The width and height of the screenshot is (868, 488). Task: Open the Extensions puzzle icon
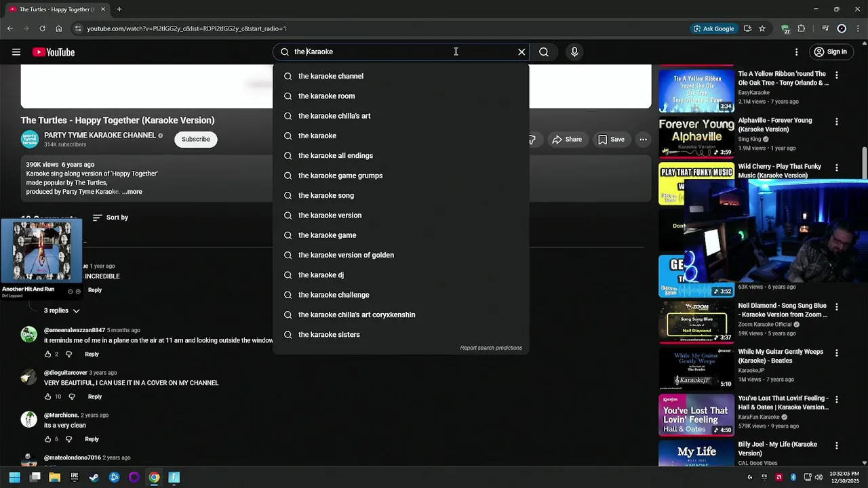pos(802,28)
